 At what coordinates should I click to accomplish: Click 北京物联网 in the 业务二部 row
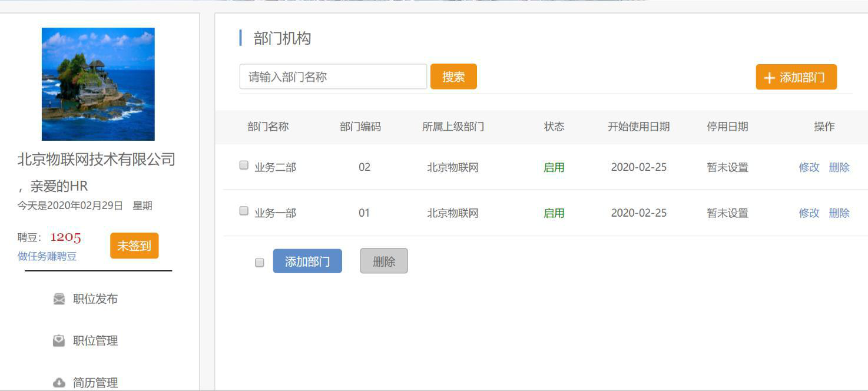(x=453, y=167)
